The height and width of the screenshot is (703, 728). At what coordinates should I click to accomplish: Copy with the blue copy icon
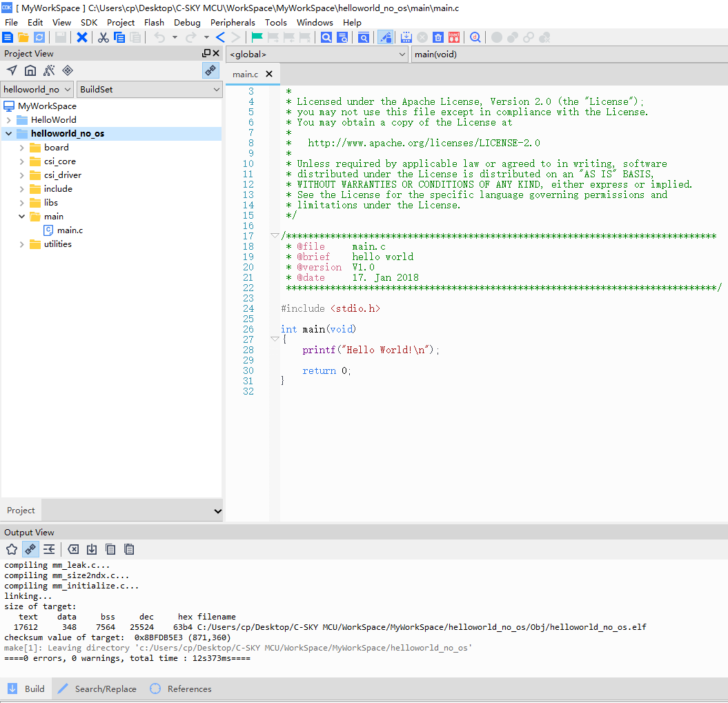[x=119, y=38]
